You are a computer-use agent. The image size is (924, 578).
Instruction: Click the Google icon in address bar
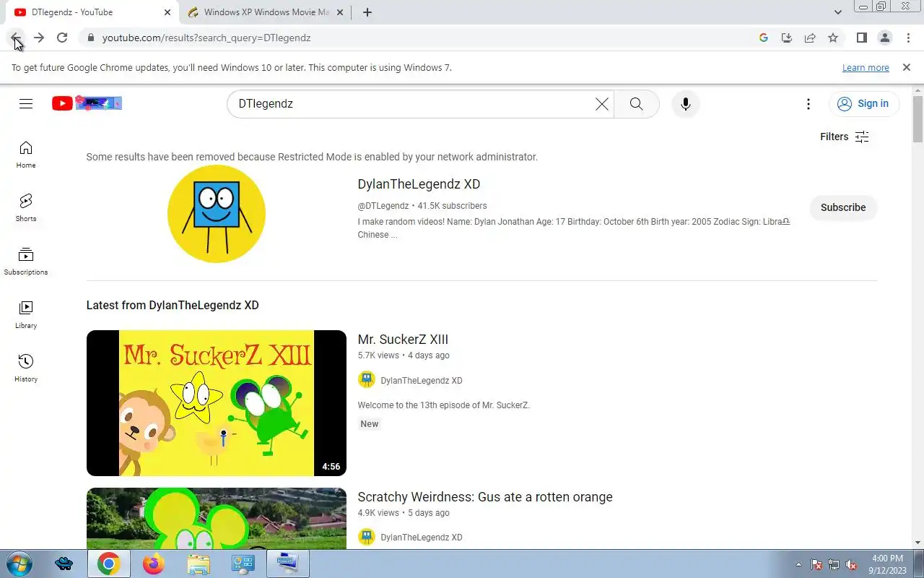click(764, 38)
